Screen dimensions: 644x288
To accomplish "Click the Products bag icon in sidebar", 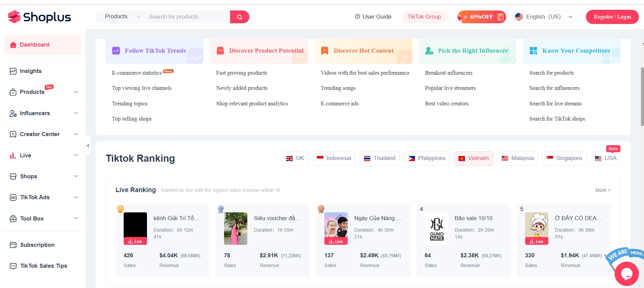I will click(13, 92).
